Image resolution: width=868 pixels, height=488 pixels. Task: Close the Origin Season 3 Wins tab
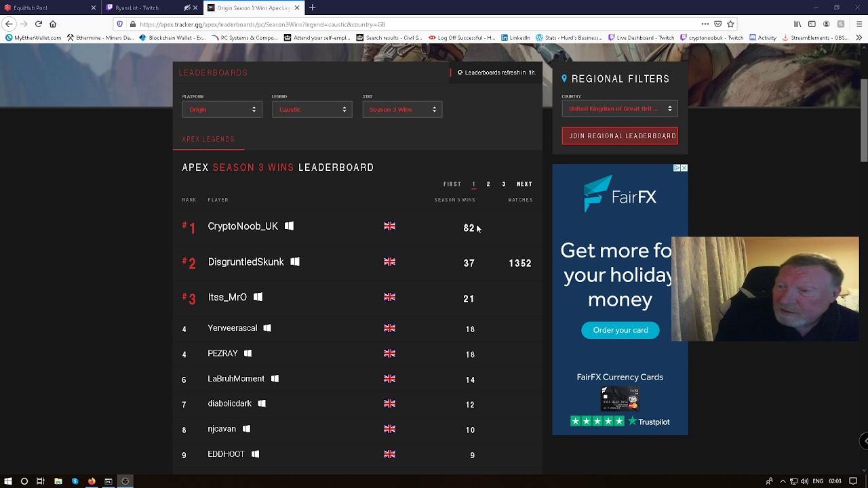click(297, 7)
